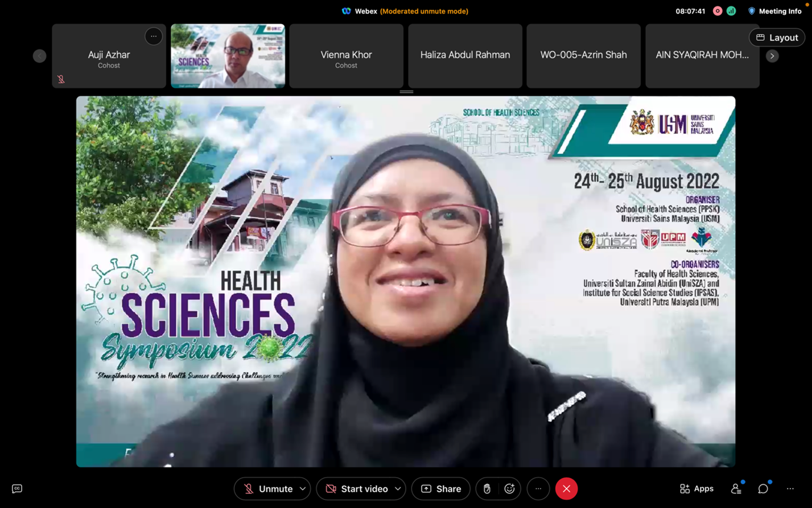812x508 pixels.
Task: Toggle closed captions icon
Action: tap(17, 489)
